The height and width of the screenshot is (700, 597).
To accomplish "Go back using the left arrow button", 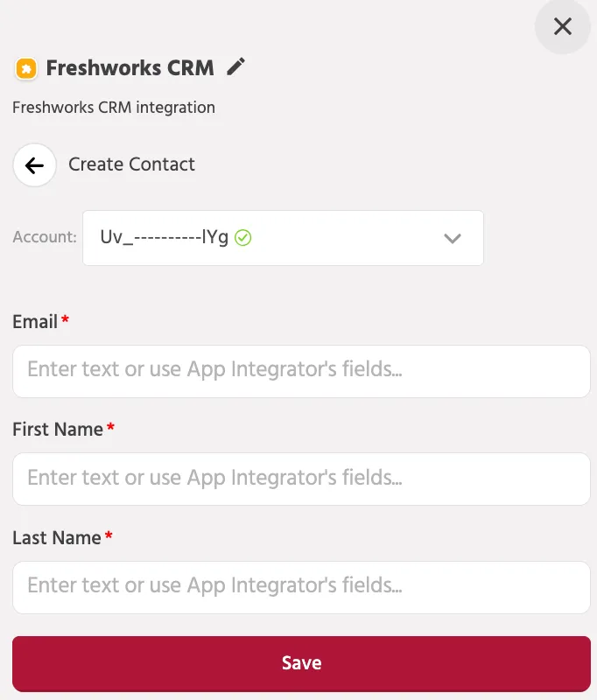I will pos(34,165).
